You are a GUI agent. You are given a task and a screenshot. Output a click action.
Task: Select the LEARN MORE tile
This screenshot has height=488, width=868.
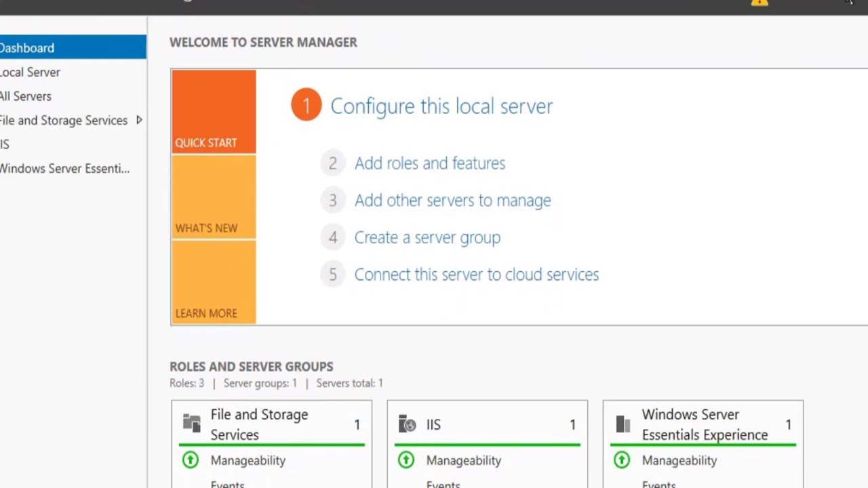click(214, 282)
